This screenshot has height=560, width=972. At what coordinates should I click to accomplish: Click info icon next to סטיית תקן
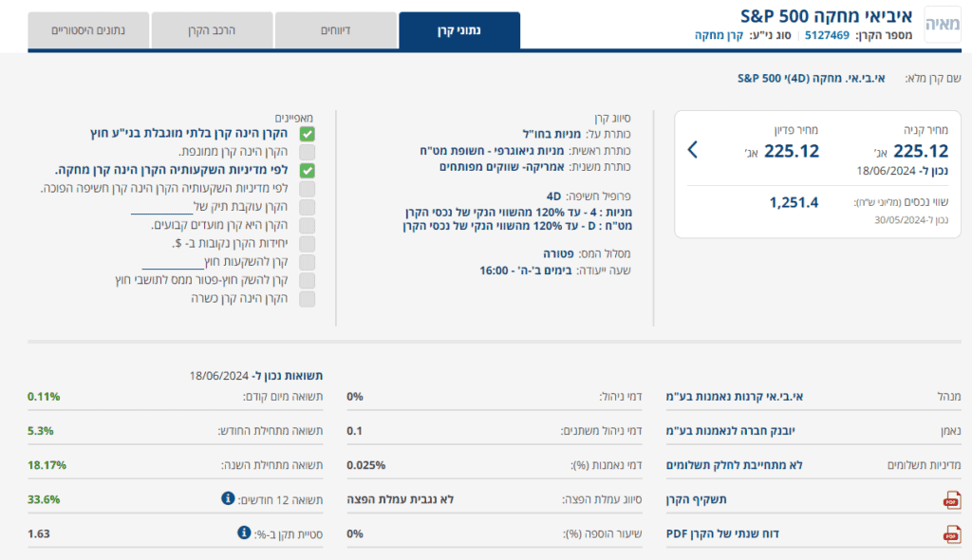244,532
